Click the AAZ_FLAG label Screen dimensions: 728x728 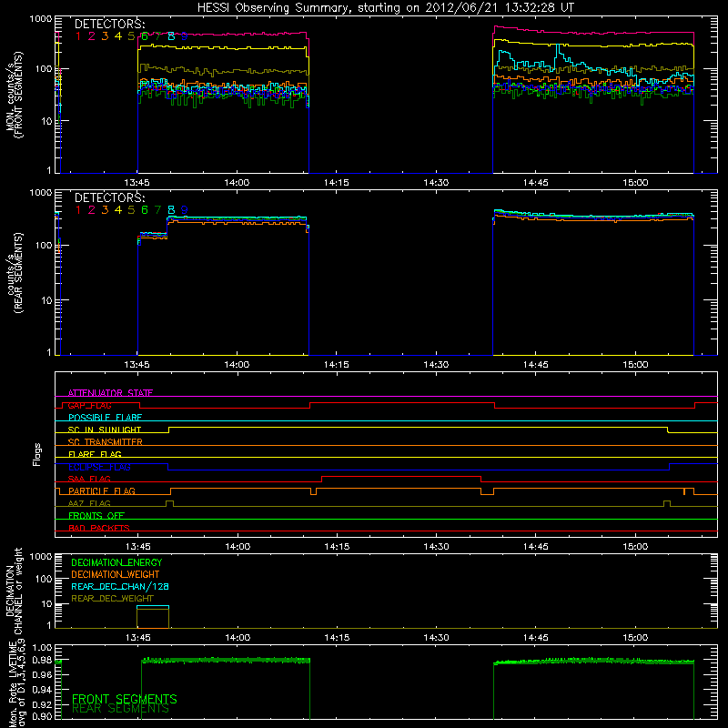(89, 503)
